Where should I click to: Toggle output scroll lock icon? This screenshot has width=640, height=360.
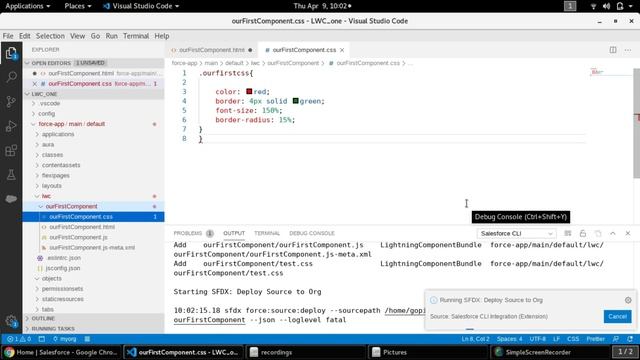tap(583, 233)
